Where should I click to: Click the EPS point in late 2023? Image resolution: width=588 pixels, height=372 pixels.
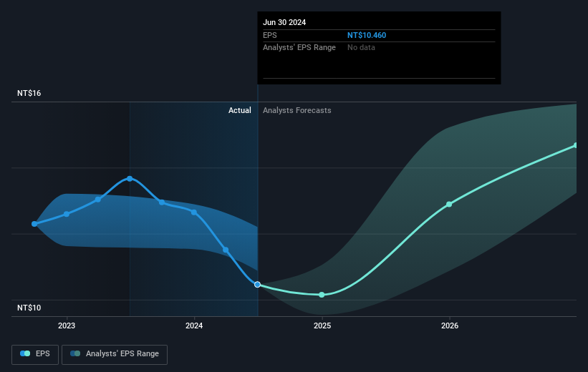coord(162,202)
